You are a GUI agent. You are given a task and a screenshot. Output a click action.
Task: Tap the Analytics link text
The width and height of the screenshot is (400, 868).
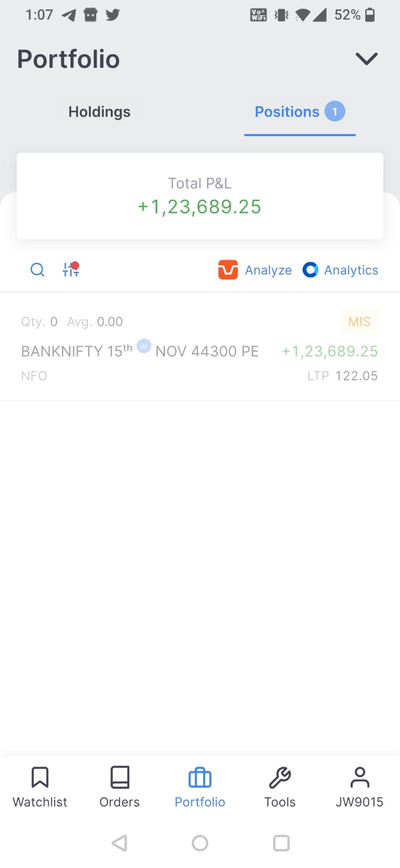(351, 270)
